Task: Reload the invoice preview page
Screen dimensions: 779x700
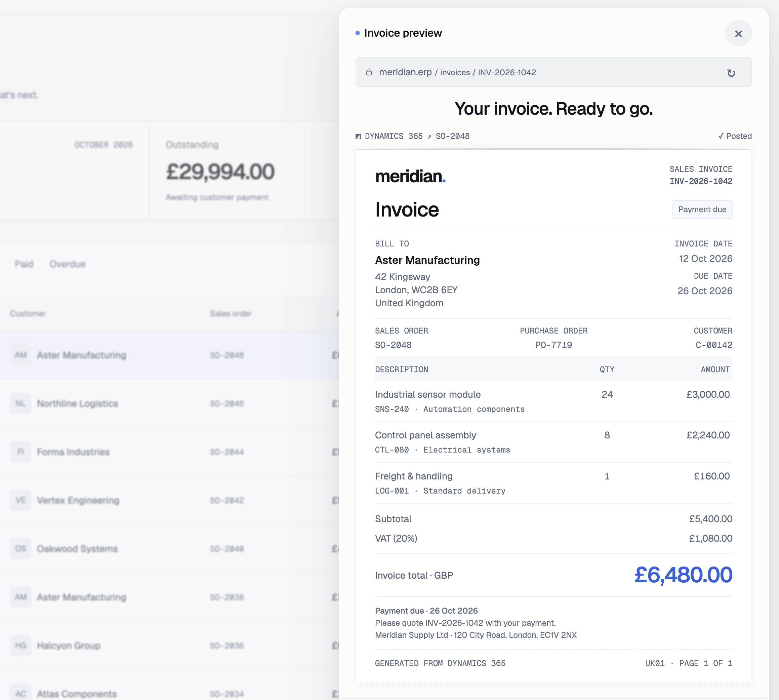Action: (731, 73)
